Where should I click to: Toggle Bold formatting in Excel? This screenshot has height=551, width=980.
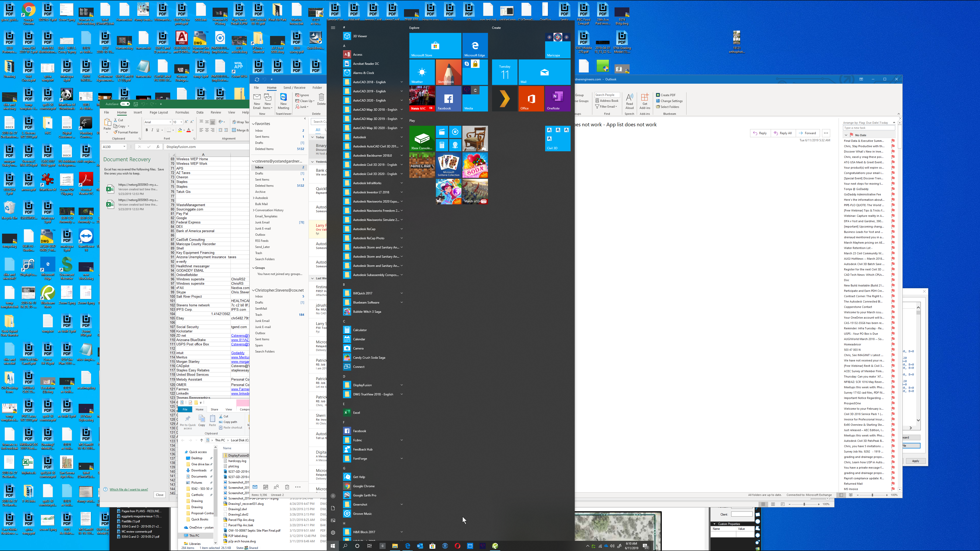pyautogui.click(x=146, y=130)
